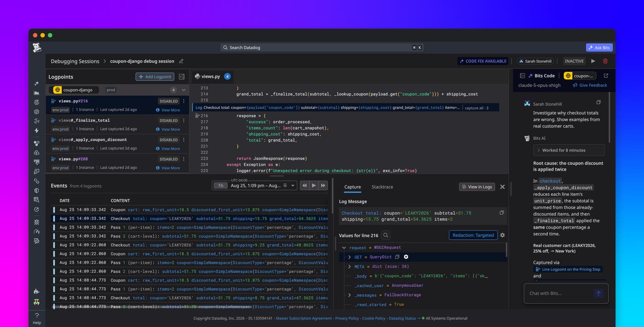
Task: Open the 1h time span selector
Action: pos(220,185)
